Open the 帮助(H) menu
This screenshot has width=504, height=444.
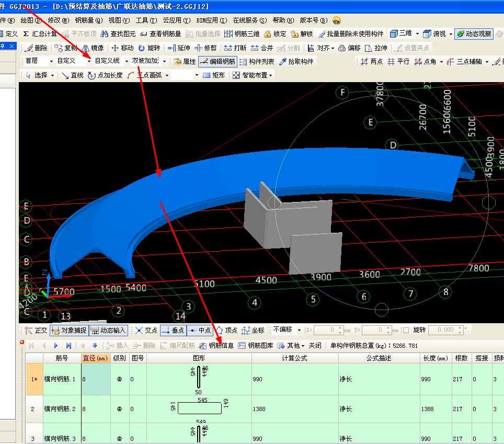(283, 20)
